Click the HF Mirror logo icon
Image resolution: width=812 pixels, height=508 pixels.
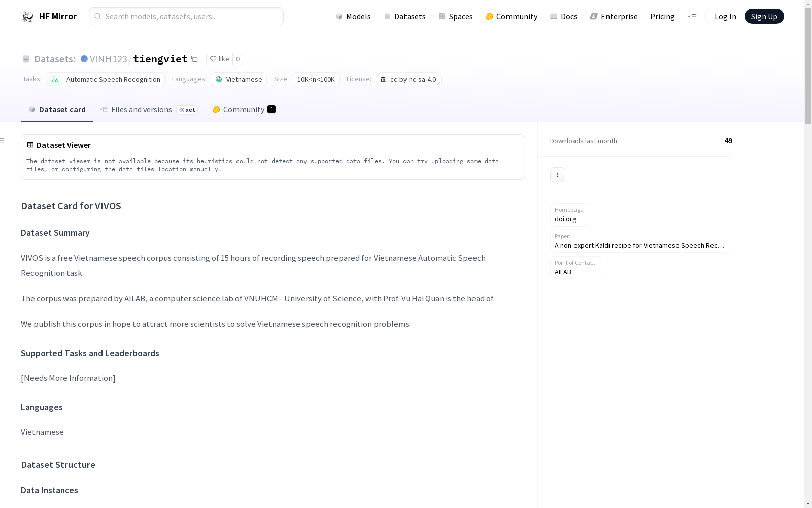click(x=27, y=17)
